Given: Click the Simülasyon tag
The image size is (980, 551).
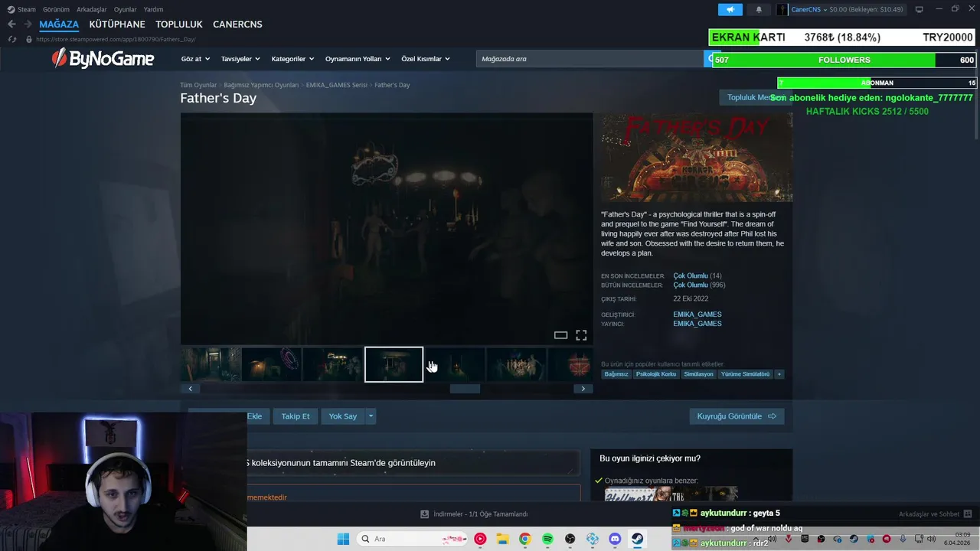Looking at the screenshot, I should pyautogui.click(x=699, y=374).
